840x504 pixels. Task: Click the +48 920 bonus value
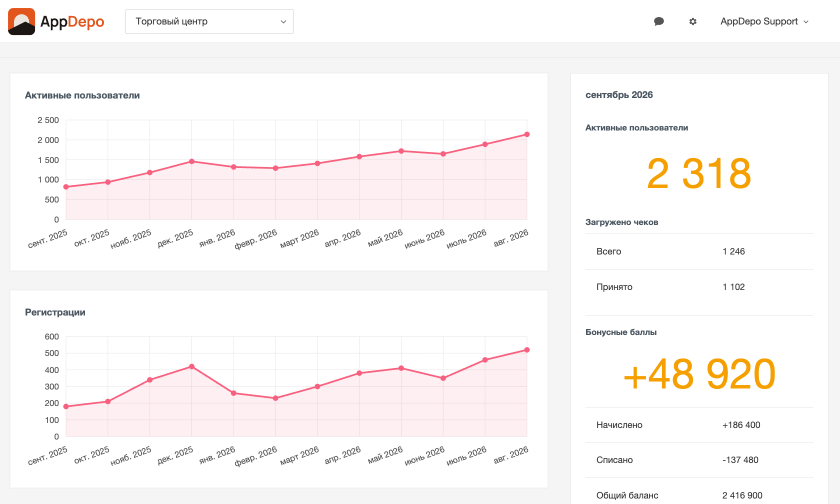(x=699, y=374)
